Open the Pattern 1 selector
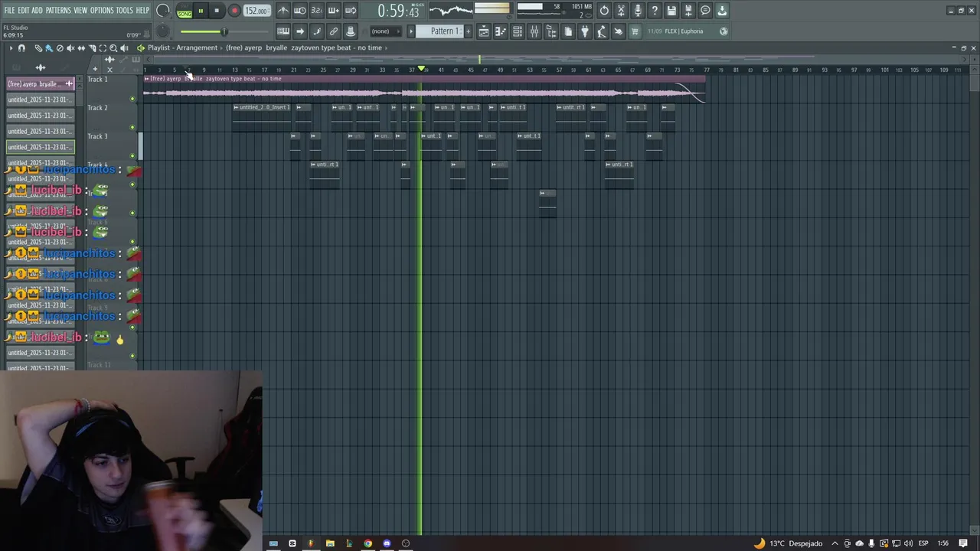This screenshot has height=551, width=980. click(439, 31)
